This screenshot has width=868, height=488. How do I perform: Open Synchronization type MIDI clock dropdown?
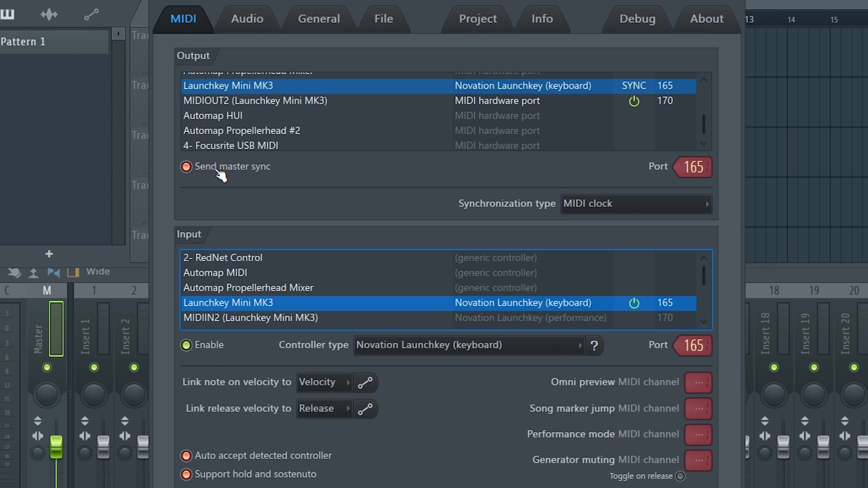pos(636,204)
